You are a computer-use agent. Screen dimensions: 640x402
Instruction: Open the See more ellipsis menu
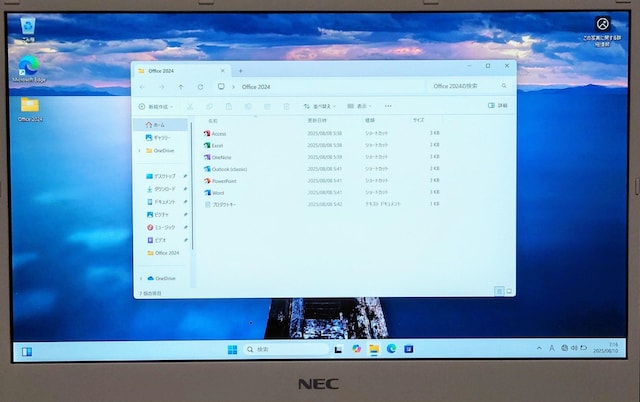pyautogui.click(x=388, y=106)
